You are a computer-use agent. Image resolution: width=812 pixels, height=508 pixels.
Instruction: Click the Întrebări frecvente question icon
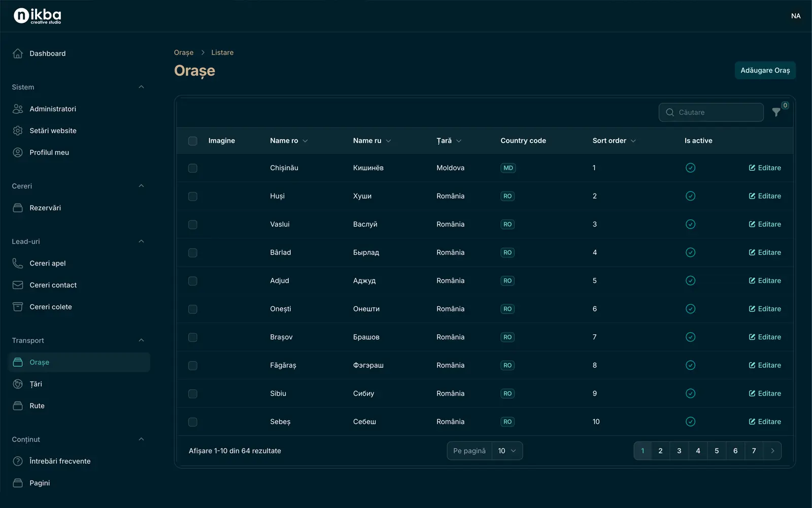(x=18, y=461)
